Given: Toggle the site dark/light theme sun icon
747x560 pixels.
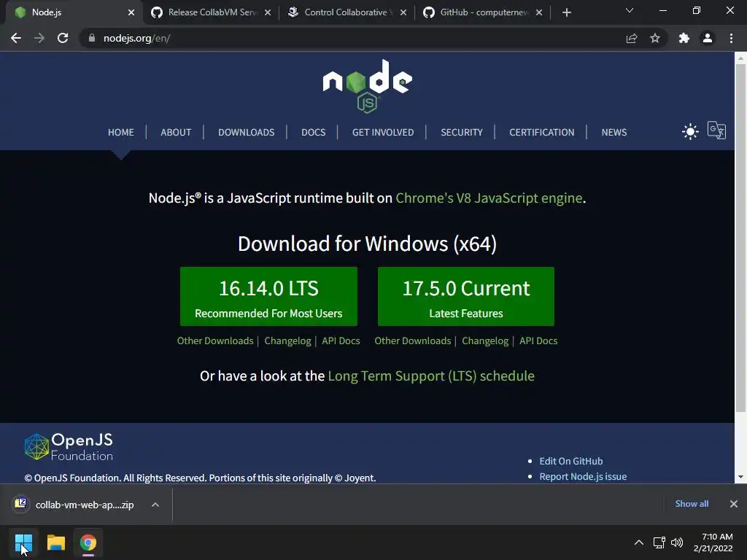Looking at the screenshot, I should point(690,131).
